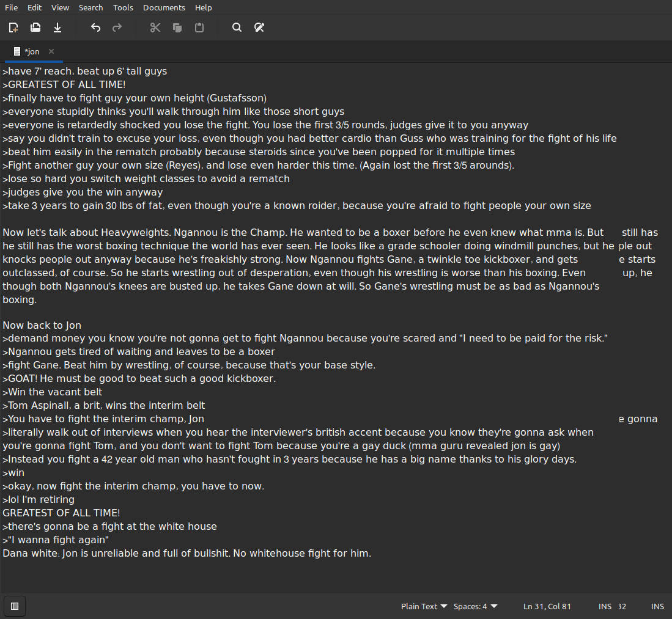Save the document via download-arrow icon
The image size is (672, 619).
pyautogui.click(x=57, y=28)
